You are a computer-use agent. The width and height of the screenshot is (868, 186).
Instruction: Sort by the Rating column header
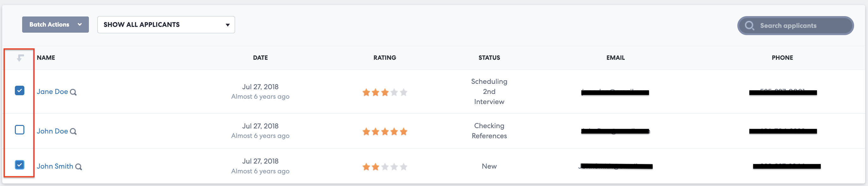[384, 58]
